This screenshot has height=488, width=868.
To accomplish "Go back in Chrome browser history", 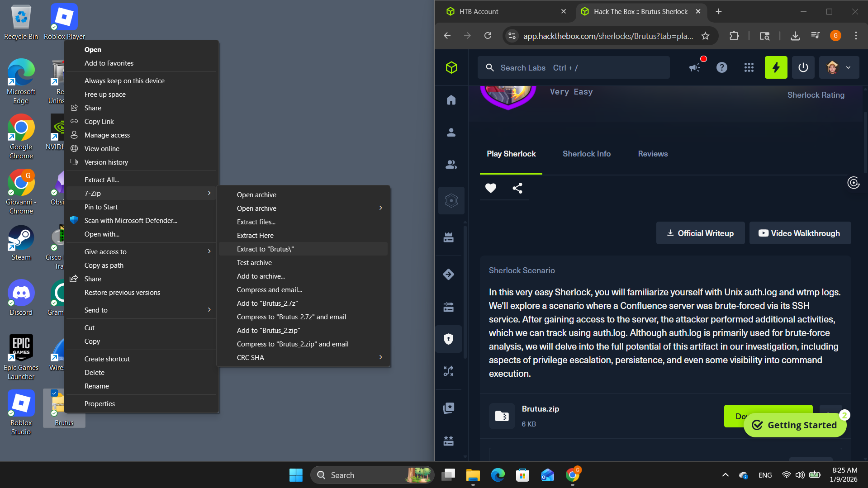I will click(447, 36).
